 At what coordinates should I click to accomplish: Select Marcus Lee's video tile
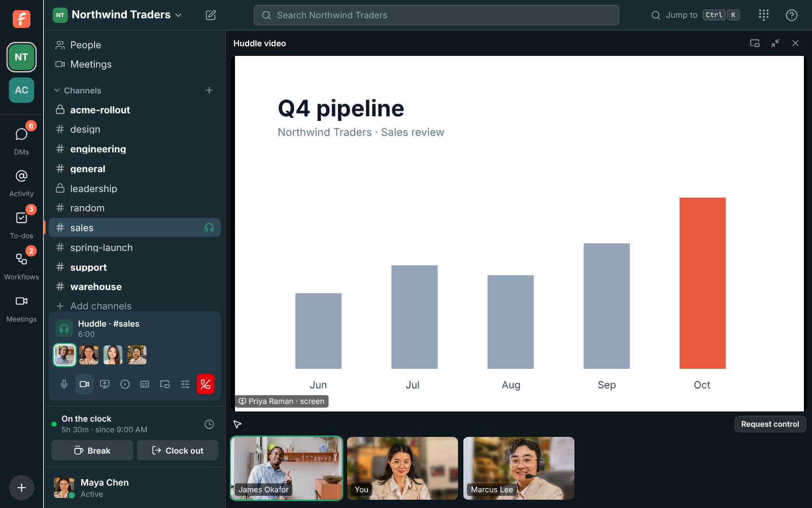[519, 468]
